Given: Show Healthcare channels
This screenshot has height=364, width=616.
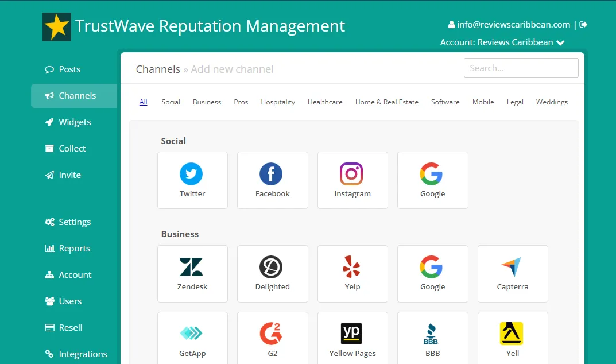Looking at the screenshot, I should coord(325,102).
